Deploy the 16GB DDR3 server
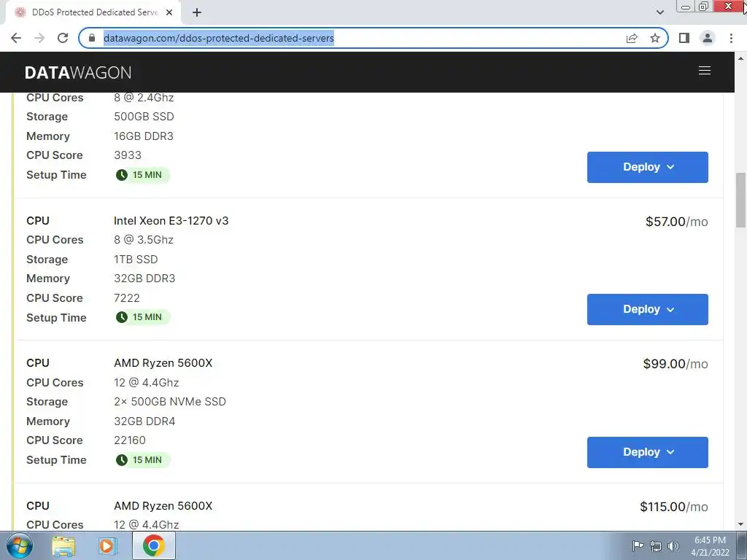Image resolution: width=747 pixels, height=560 pixels. click(648, 167)
